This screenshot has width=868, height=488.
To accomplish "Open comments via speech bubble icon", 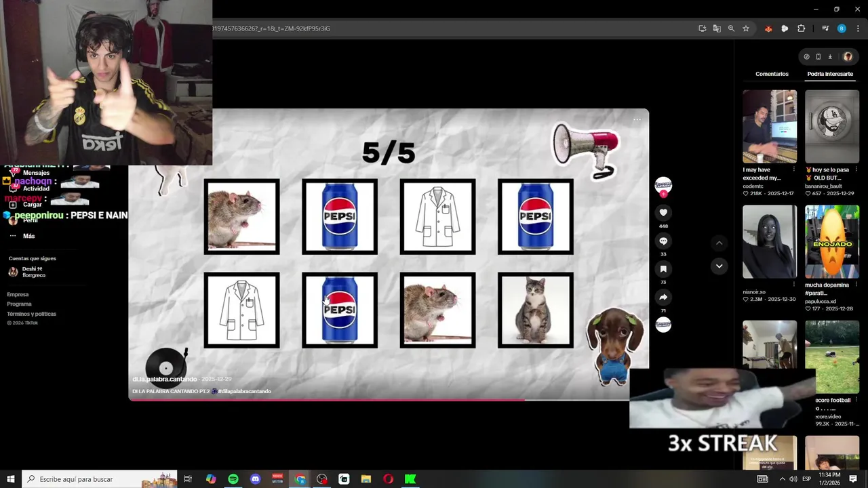I will [x=663, y=241].
